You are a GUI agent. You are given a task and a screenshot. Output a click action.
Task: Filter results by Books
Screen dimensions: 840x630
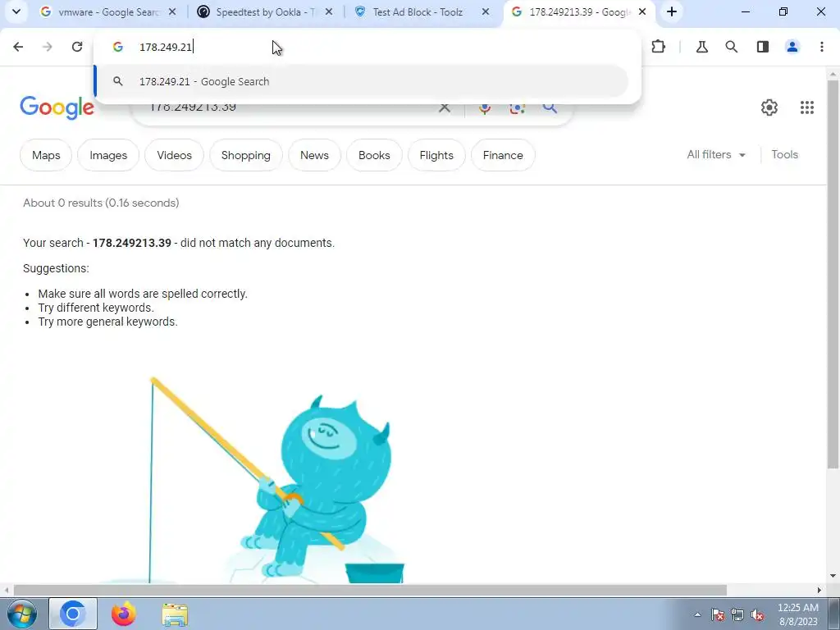point(374,155)
